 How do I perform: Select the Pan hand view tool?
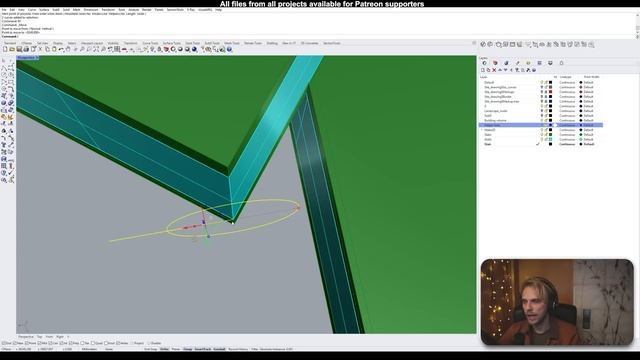click(68, 49)
